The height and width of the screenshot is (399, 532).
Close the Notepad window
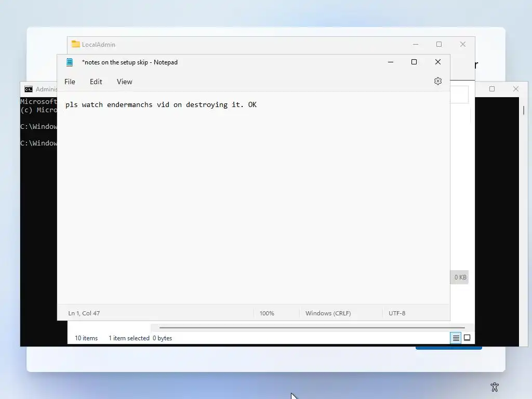pyautogui.click(x=437, y=62)
